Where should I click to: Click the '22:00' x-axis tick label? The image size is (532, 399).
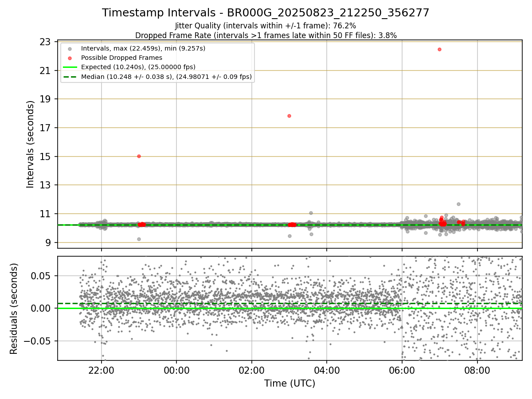click(102, 371)
